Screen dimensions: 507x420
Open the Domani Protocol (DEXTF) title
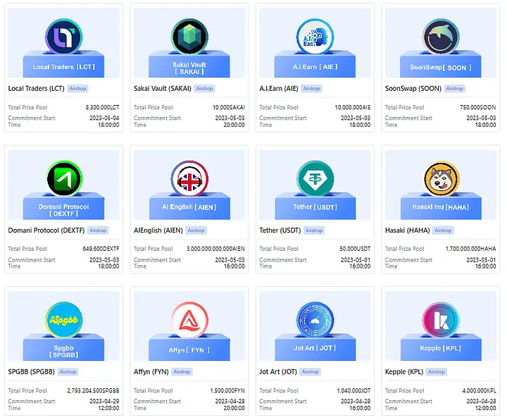46,230
